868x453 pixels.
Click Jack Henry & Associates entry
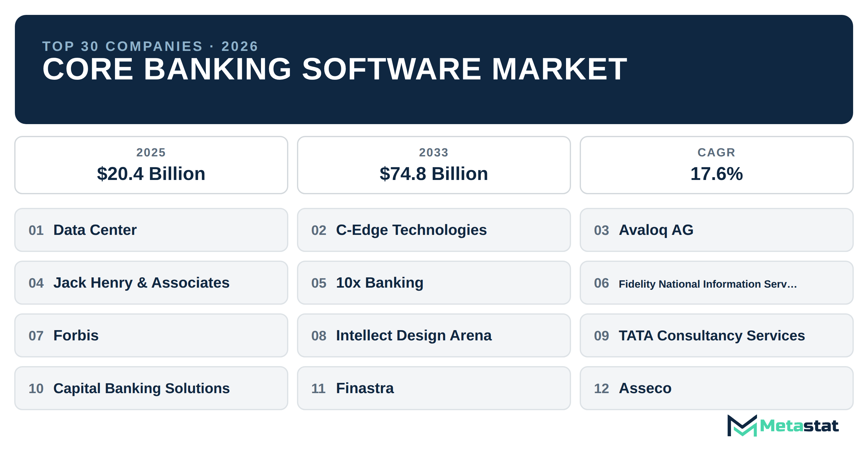point(151,283)
